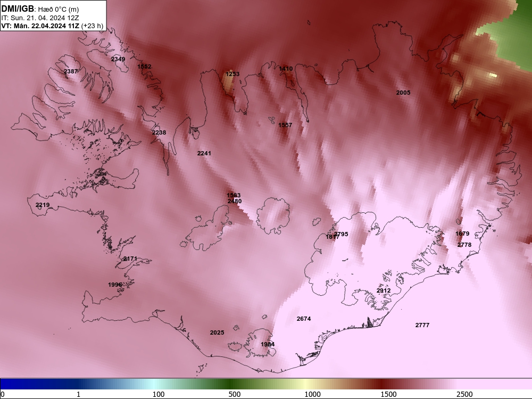Click the 2500 tick on the color scale

point(464,394)
